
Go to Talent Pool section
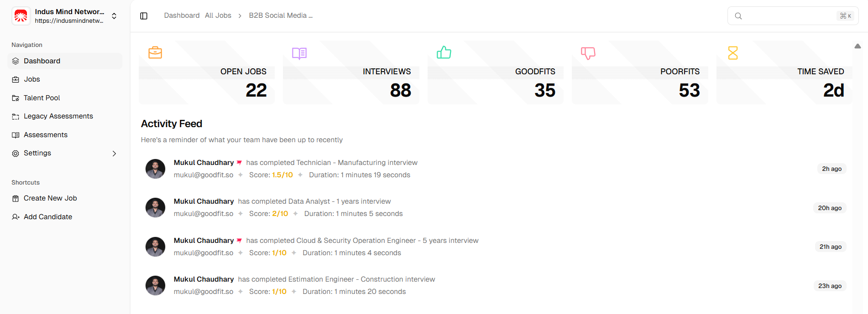pyautogui.click(x=42, y=98)
